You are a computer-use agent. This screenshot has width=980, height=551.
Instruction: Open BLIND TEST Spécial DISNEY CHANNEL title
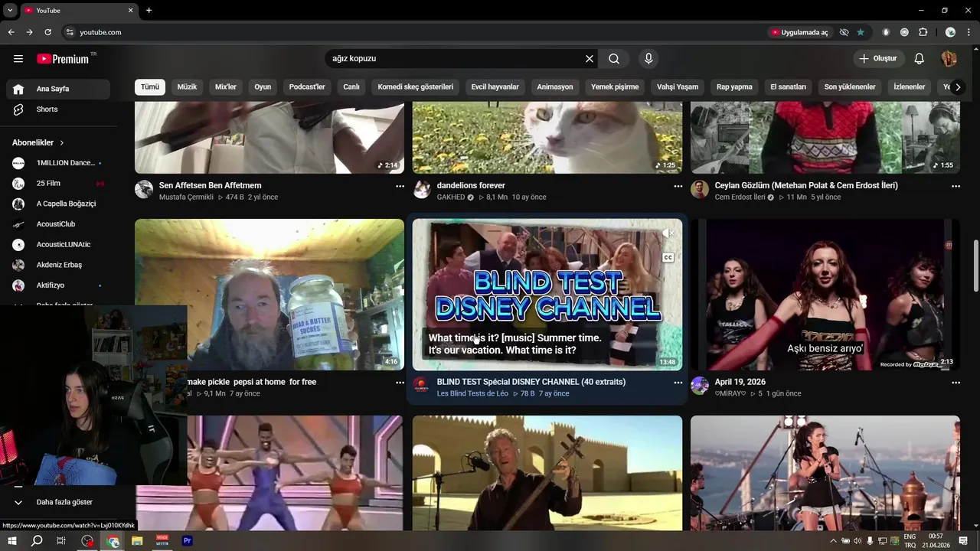531,382
